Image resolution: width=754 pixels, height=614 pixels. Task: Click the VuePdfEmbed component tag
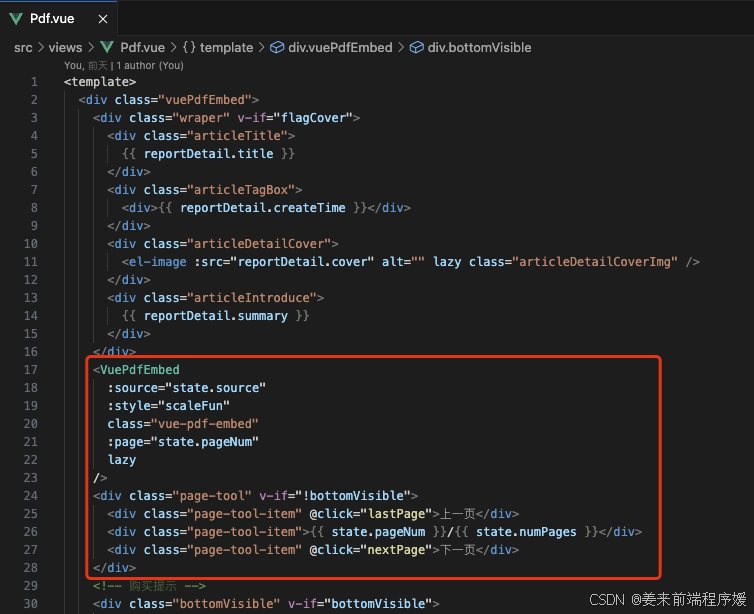[139, 370]
